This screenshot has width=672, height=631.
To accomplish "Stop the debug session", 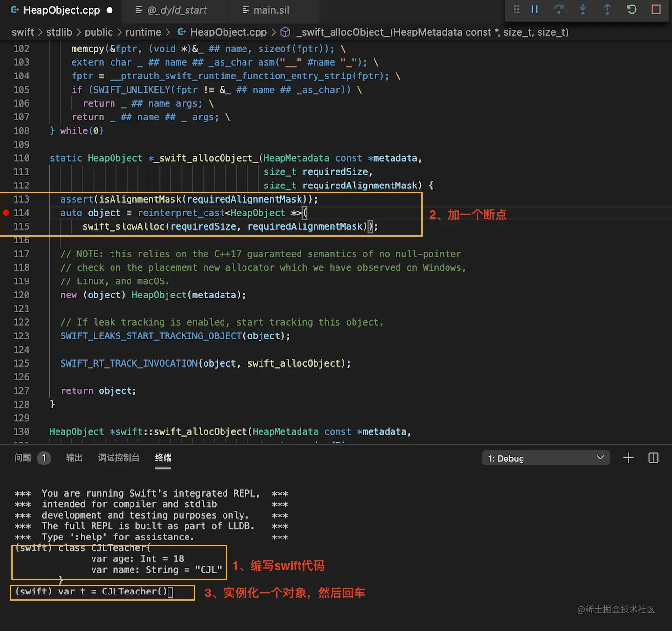I will [x=656, y=9].
